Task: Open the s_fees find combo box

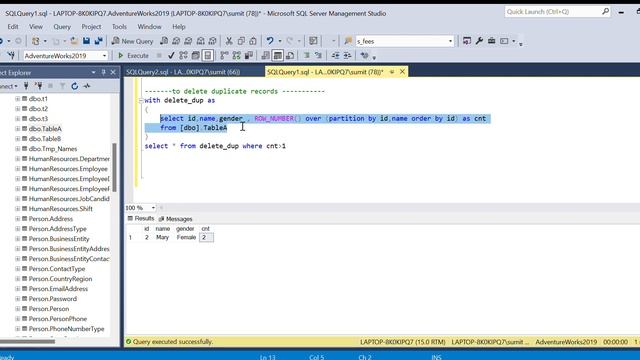Action: (x=404, y=41)
